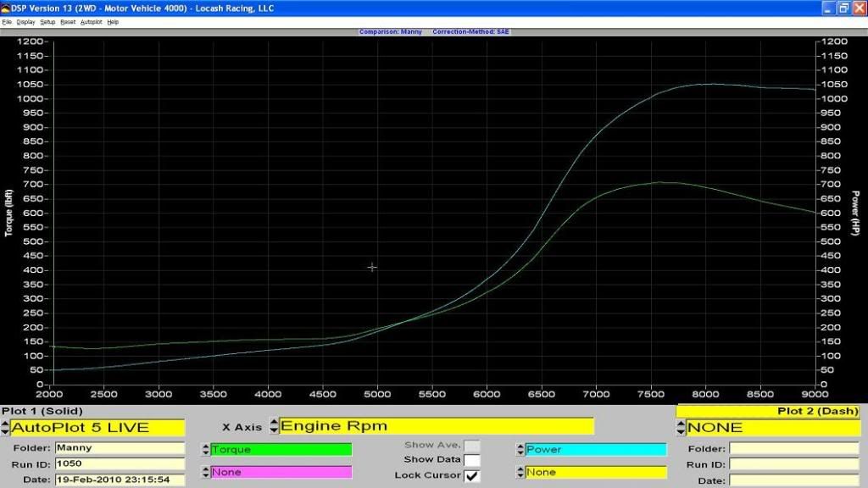Select the green Torque channel field
The height and width of the screenshot is (488, 868).
(x=281, y=449)
